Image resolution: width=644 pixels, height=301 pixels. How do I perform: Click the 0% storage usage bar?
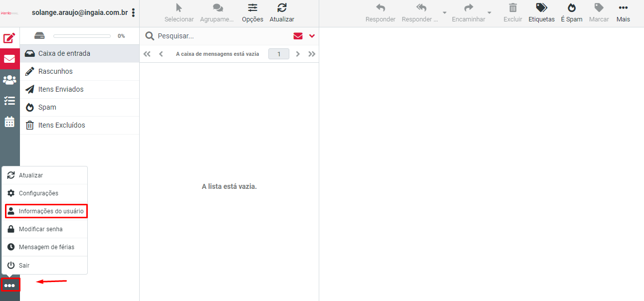[82, 36]
